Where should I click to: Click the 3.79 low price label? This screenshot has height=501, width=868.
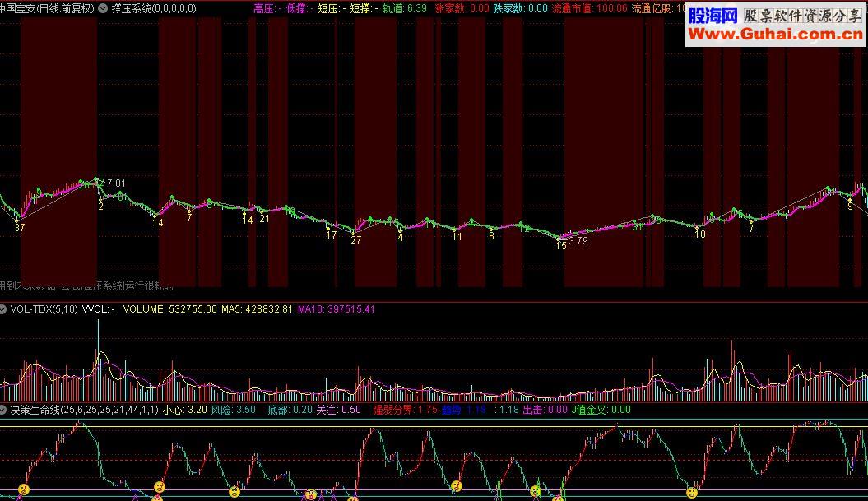(x=578, y=241)
